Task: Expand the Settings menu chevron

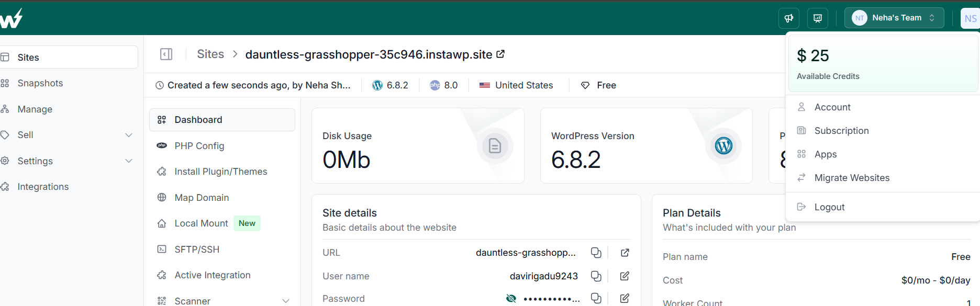Action: coord(129,161)
